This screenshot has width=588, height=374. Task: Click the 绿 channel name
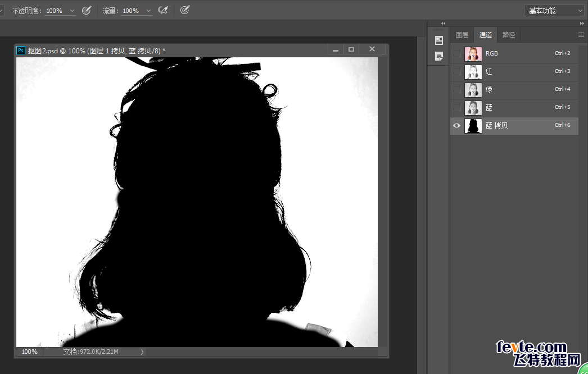coord(489,89)
